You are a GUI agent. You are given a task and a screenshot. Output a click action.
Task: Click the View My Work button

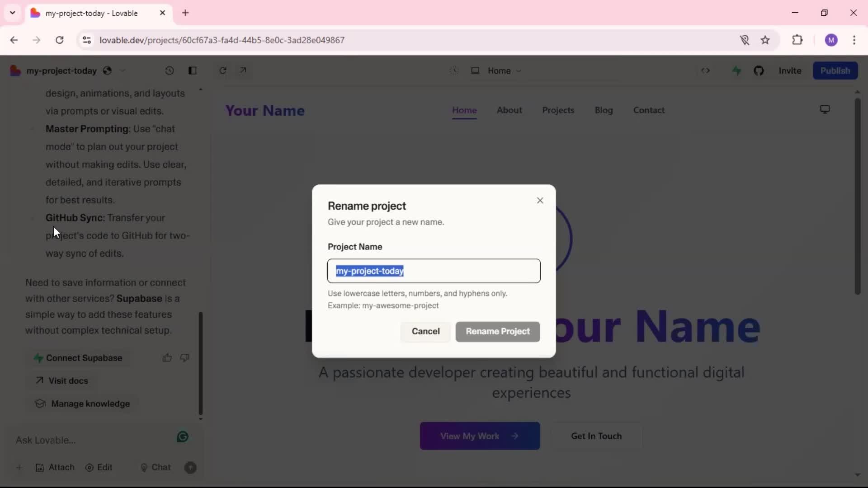(x=480, y=436)
